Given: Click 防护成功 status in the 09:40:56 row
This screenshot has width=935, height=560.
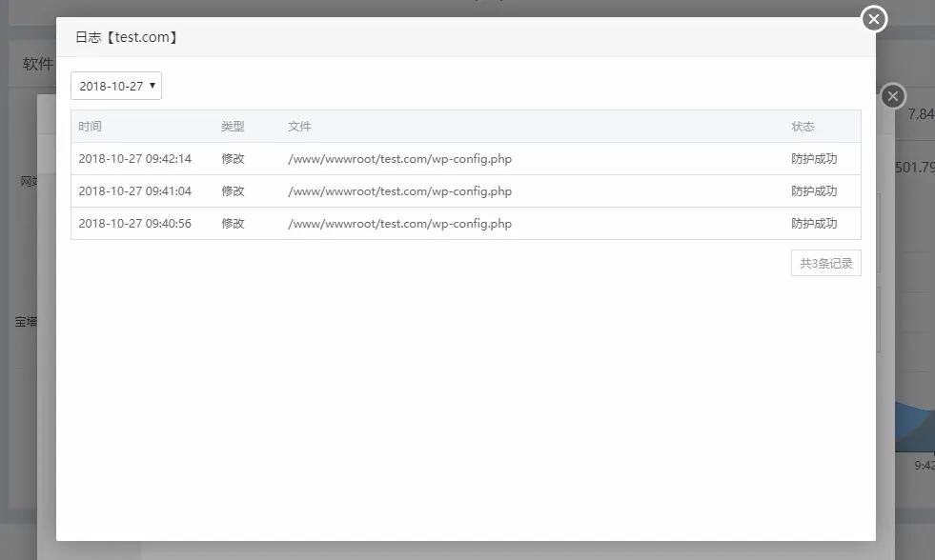Looking at the screenshot, I should point(814,224).
